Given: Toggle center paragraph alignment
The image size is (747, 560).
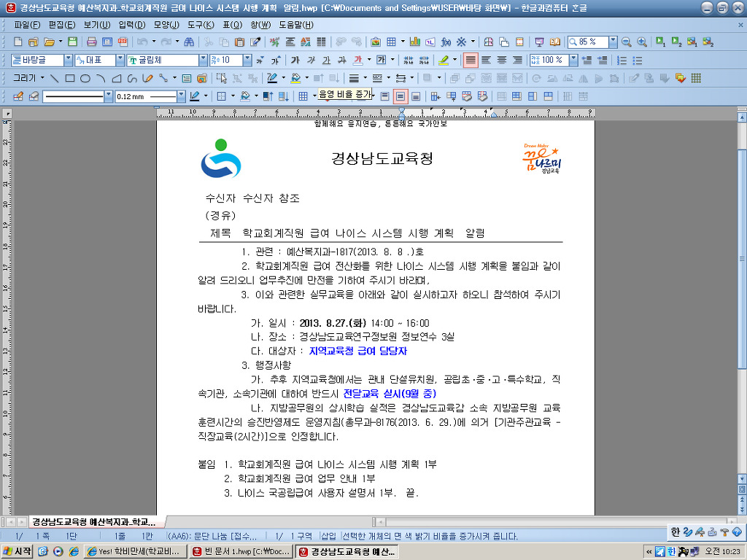Looking at the screenshot, I should click(502, 60).
